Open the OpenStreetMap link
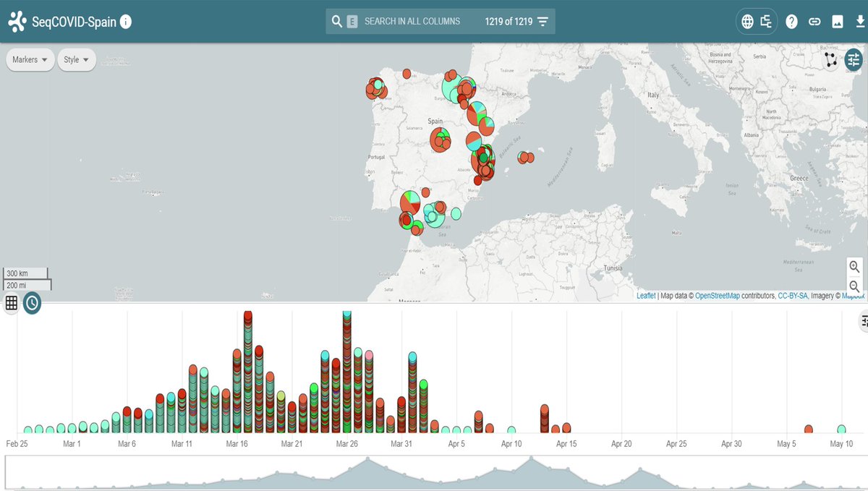The image size is (868, 491). point(719,296)
